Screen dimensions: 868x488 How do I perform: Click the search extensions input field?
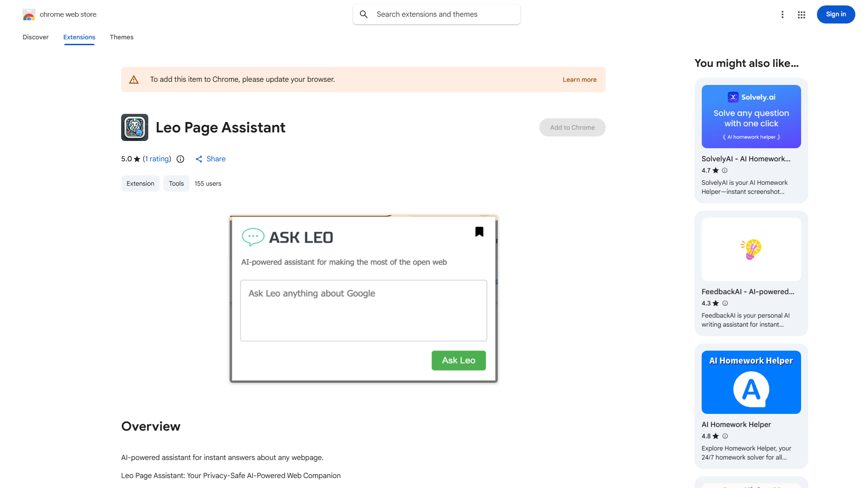tap(436, 14)
